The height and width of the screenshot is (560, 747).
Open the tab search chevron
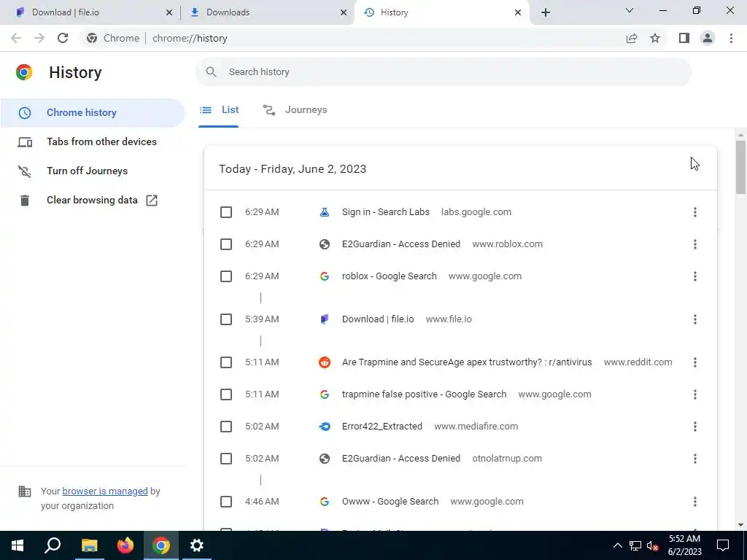630,10
